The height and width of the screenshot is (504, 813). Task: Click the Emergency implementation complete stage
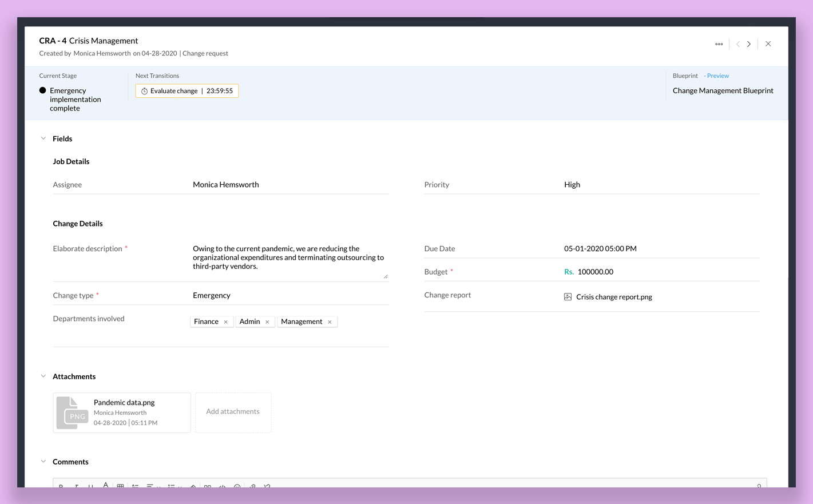(75, 100)
